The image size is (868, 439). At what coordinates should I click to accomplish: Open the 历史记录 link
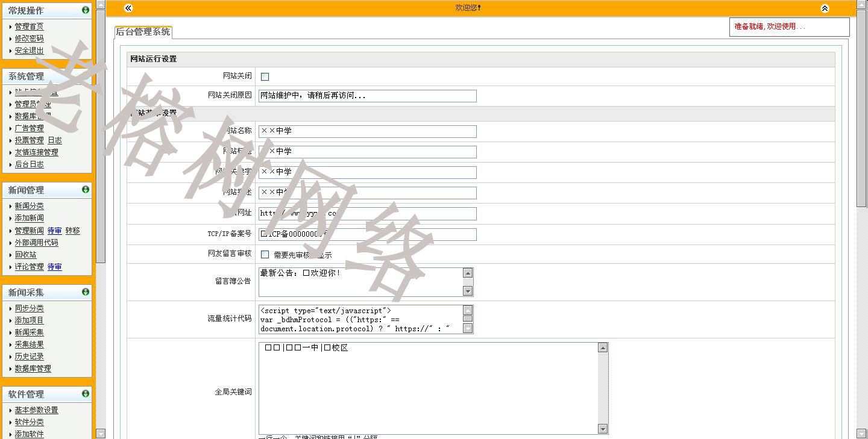29,356
